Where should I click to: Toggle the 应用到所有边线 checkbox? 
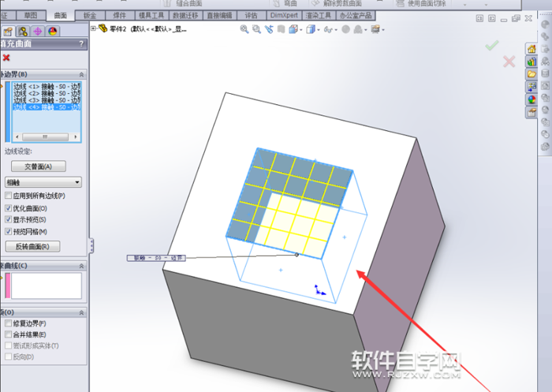click(x=8, y=196)
